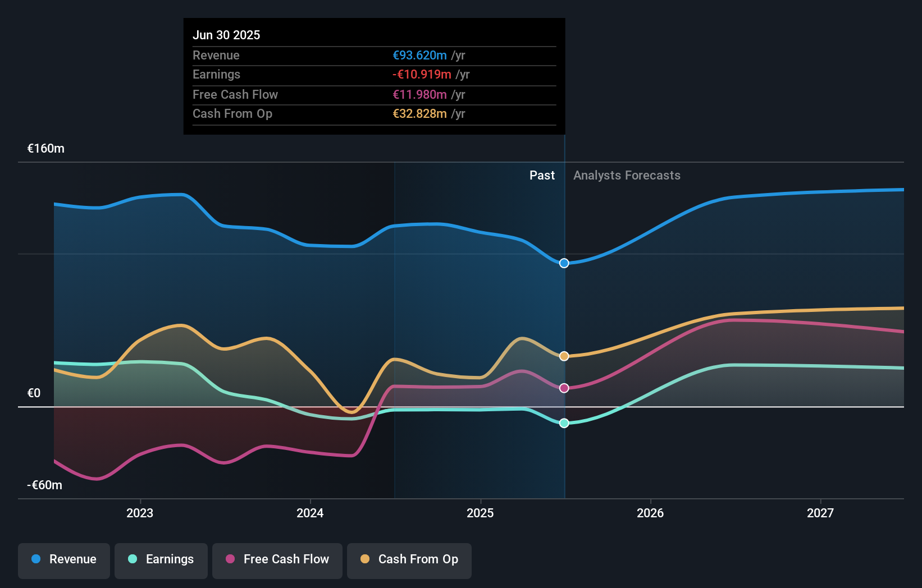This screenshot has height=588, width=922.
Task: Click the teal Earnings data point marker
Action: coord(564,423)
